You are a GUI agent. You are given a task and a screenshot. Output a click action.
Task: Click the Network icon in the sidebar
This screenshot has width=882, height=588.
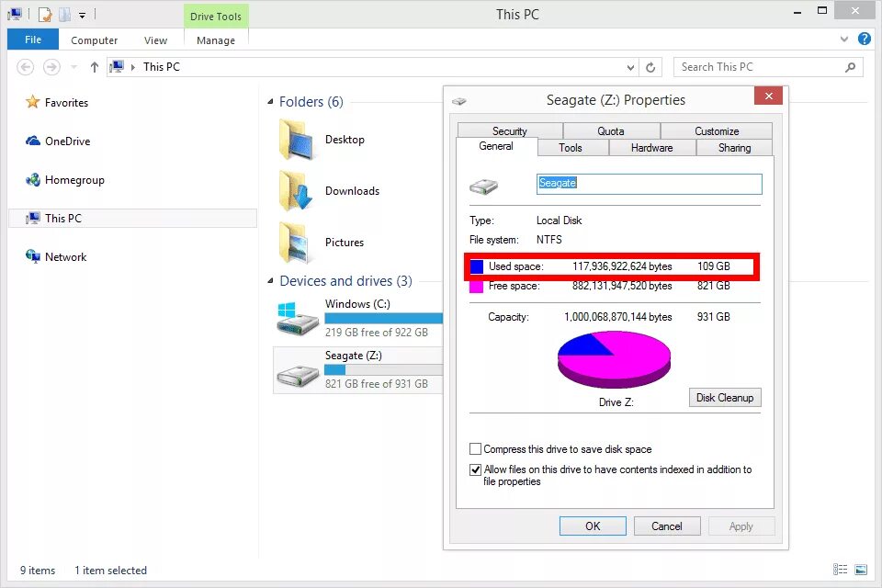pos(33,256)
